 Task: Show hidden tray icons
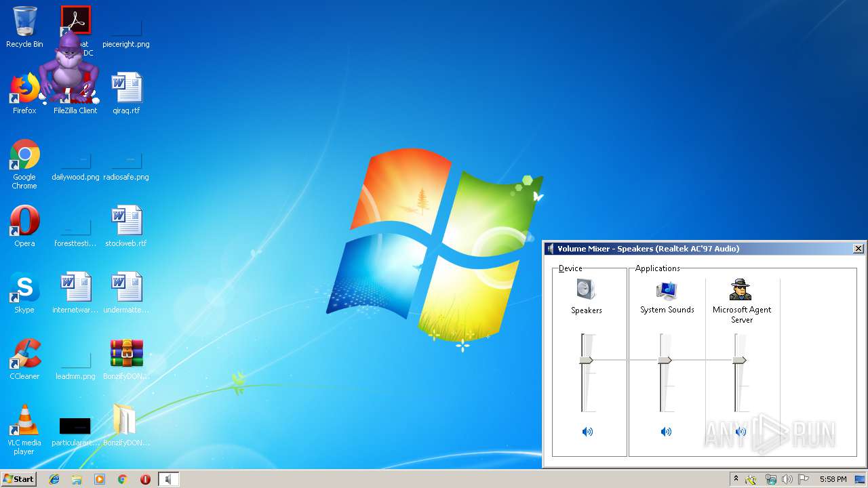[x=736, y=479]
